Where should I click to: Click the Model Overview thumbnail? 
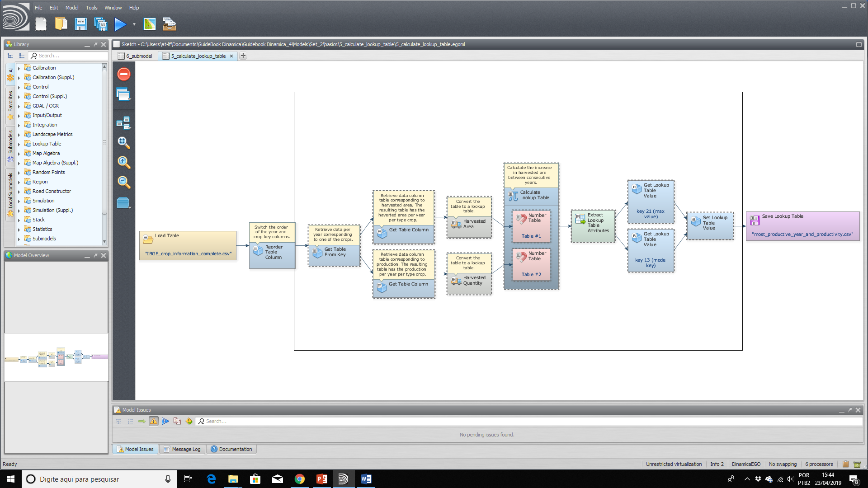[x=56, y=357]
